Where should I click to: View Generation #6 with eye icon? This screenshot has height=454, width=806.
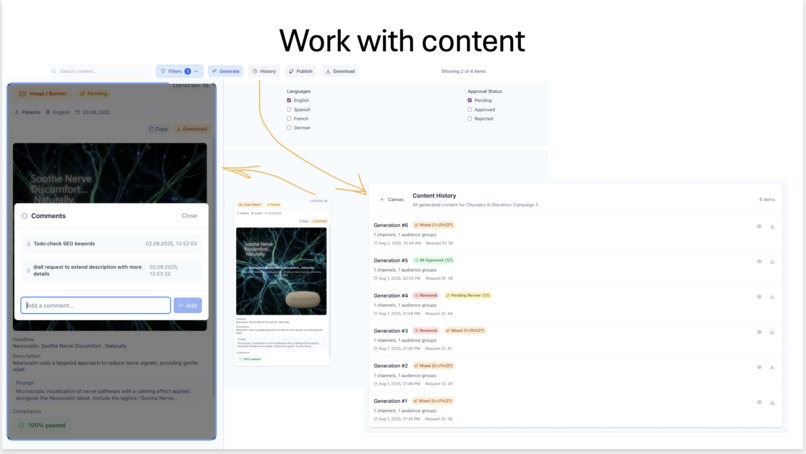tap(759, 226)
